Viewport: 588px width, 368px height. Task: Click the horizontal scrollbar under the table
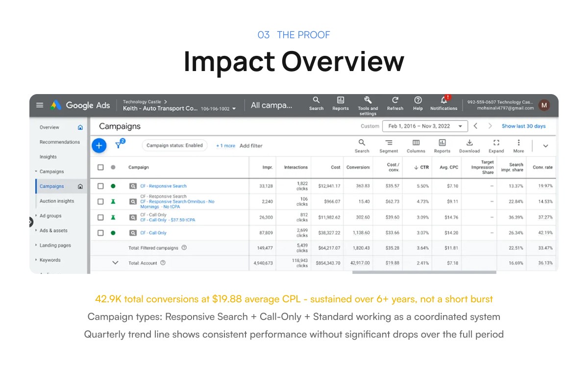pyautogui.click(x=424, y=272)
